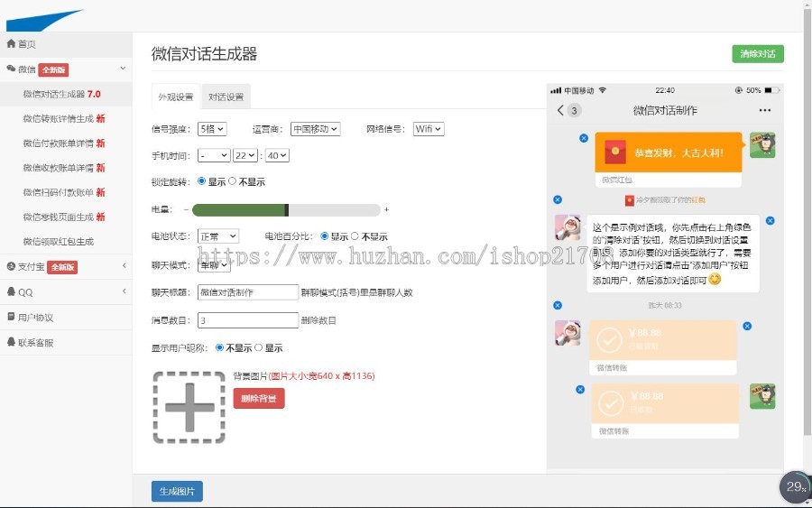Click the green 清除对话 button

(x=758, y=54)
